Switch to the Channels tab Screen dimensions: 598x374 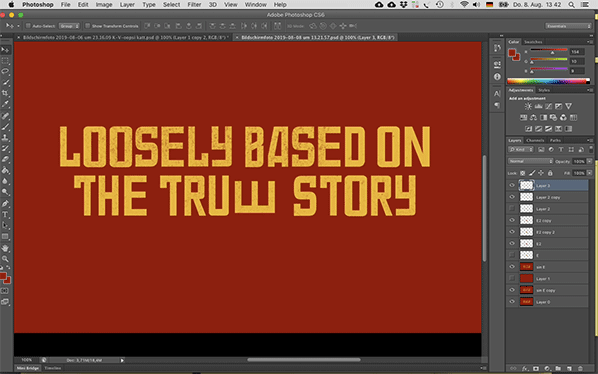coord(535,140)
